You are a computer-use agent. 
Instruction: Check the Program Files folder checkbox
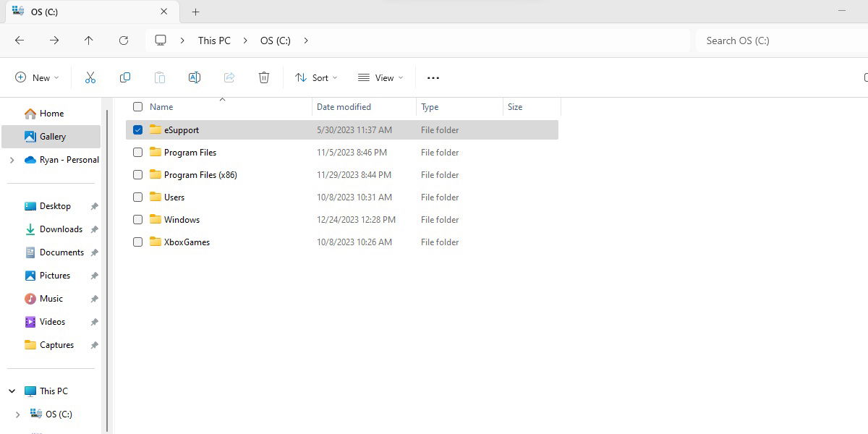(137, 153)
